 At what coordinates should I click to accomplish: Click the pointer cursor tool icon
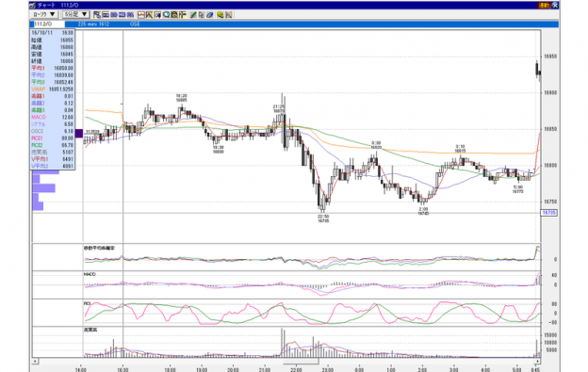[x=201, y=15]
